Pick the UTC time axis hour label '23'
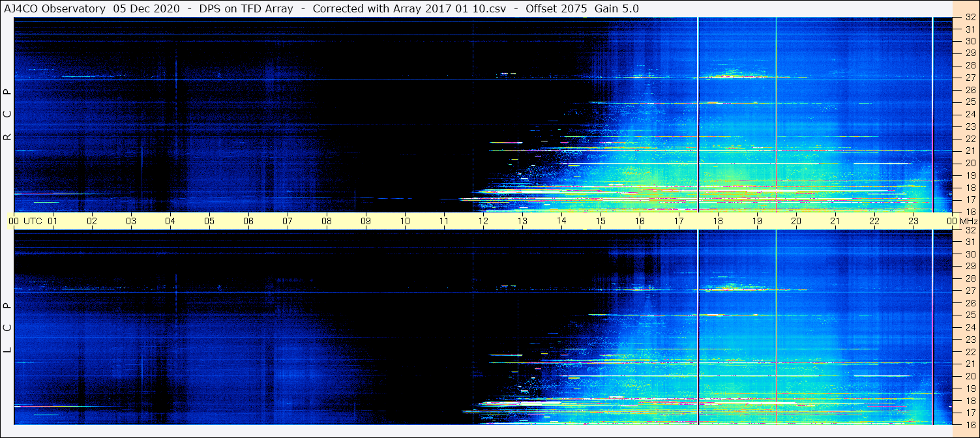 click(913, 221)
